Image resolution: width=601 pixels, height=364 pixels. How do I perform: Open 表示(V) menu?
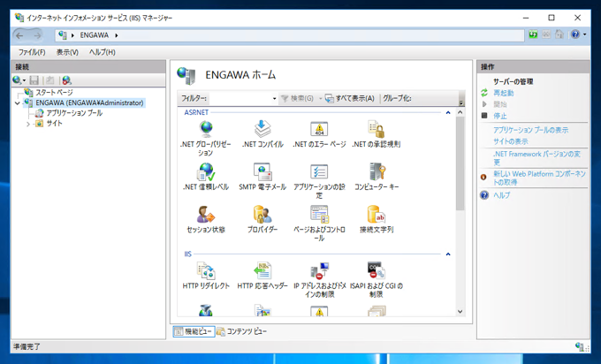[67, 52]
